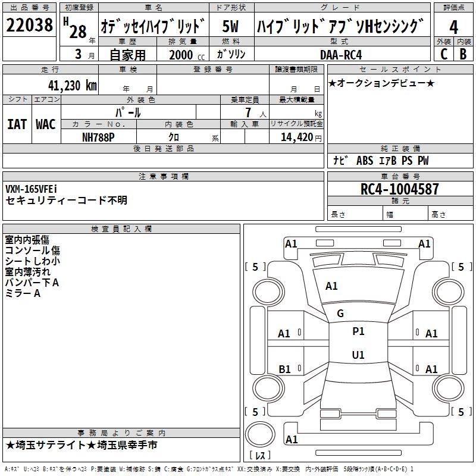Click the interior grade B
The image size is (476, 476).
point(463,54)
